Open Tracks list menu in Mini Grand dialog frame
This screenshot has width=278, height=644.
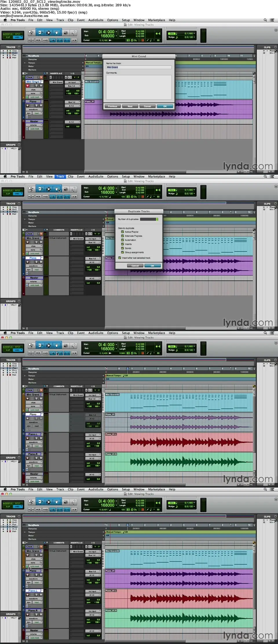(x=19, y=47)
